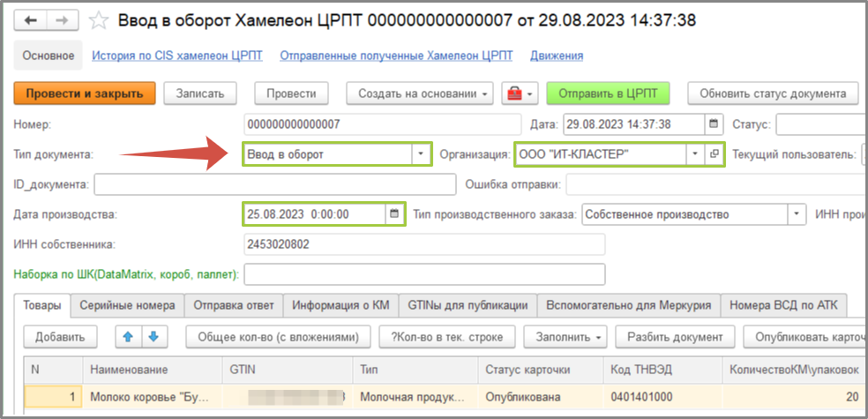Select the Молоко коровье row cell

[153, 397]
